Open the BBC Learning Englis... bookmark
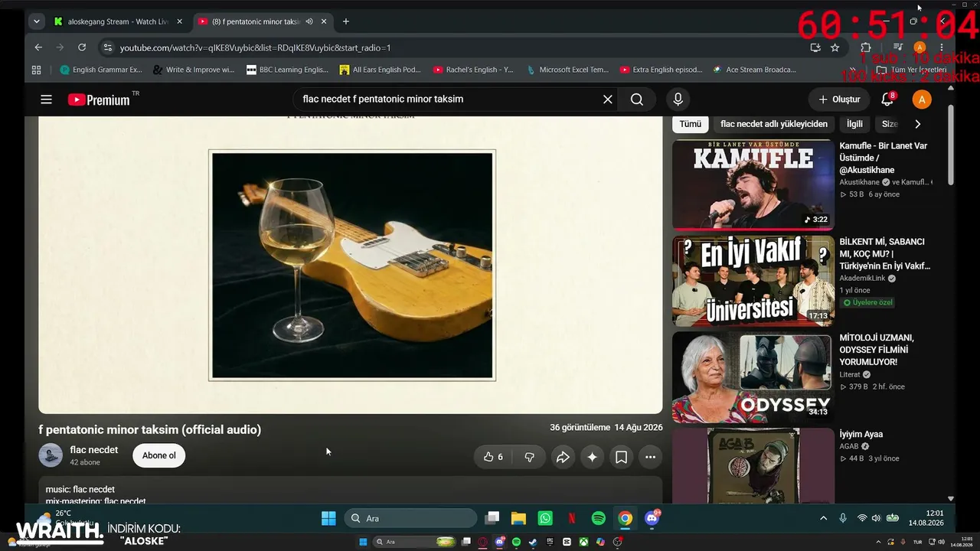Viewport: 980px width, 551px height. coord(287,70)
